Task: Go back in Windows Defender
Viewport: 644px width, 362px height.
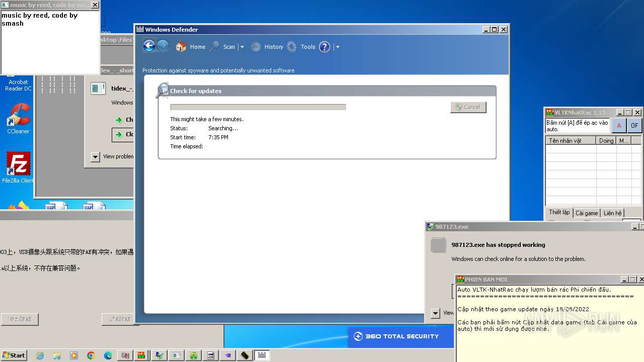Action: [x=149, y=46]
